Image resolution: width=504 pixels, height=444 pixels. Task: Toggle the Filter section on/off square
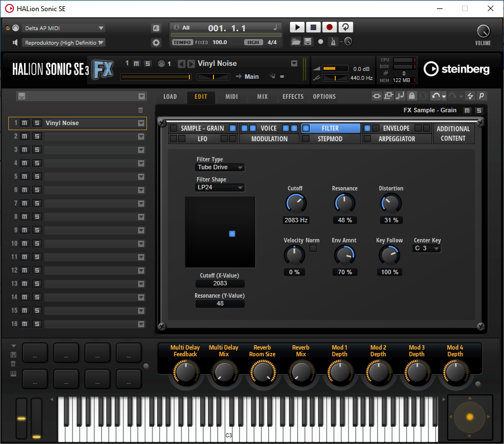[x=306, y=128]
